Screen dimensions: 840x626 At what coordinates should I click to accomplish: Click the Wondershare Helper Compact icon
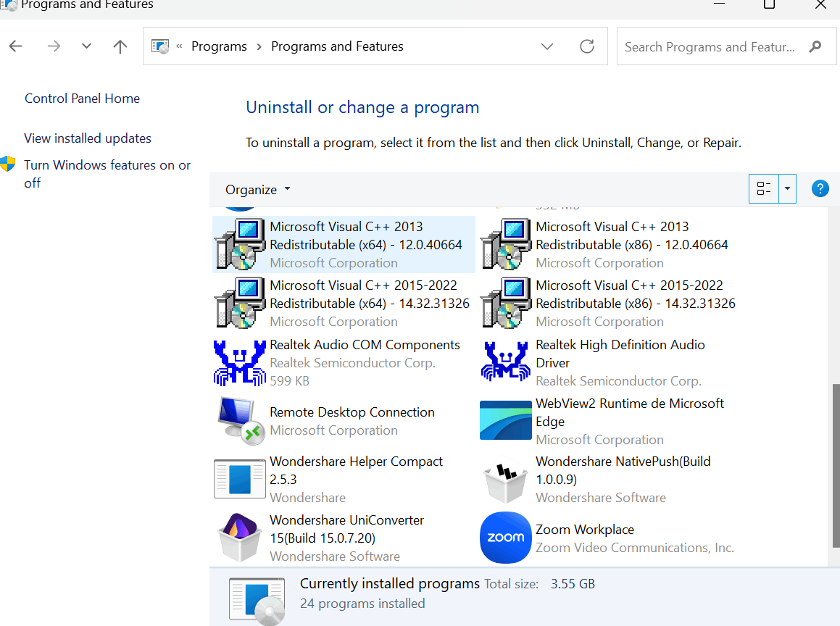pyautogui.click(x=240, y=479)
